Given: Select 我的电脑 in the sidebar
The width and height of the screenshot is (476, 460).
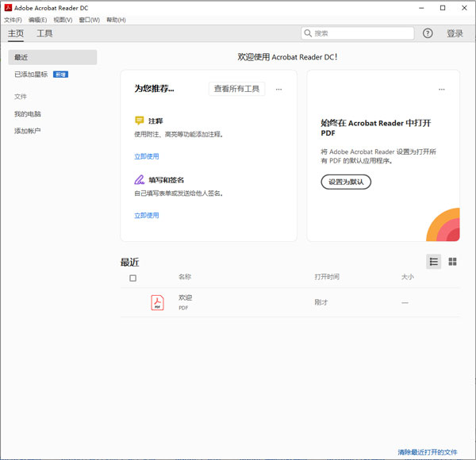Looking at the screenshot, I should (28, 114).
